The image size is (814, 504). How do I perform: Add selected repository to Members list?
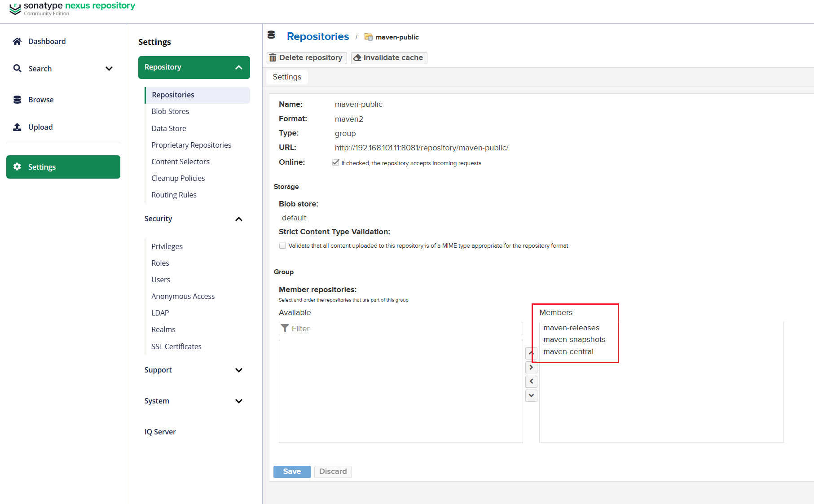point(531,367)
